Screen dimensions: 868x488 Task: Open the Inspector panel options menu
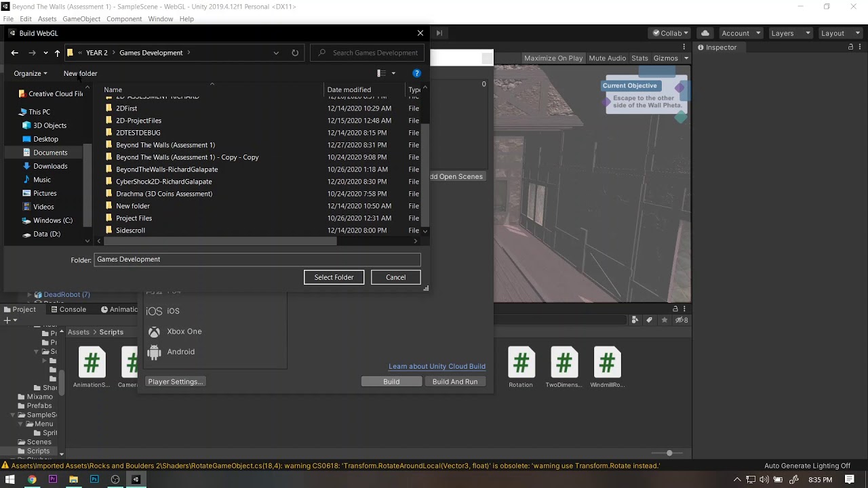(860, 47)
